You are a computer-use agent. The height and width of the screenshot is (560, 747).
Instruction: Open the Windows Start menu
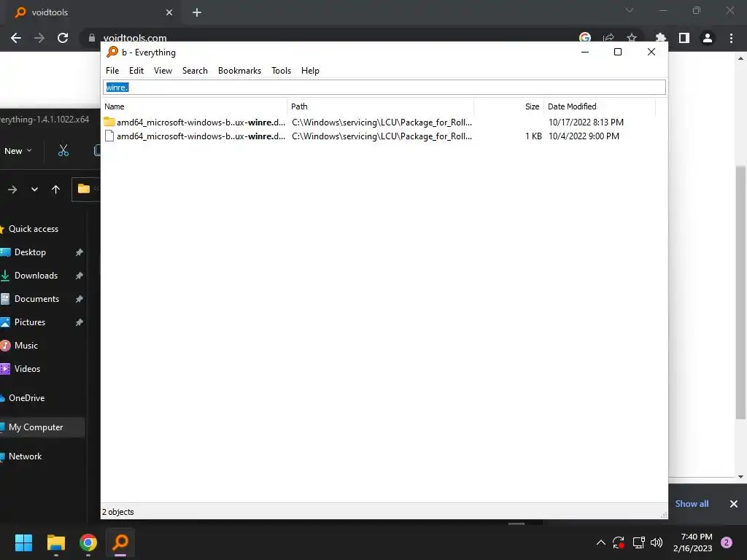point(23,542)
